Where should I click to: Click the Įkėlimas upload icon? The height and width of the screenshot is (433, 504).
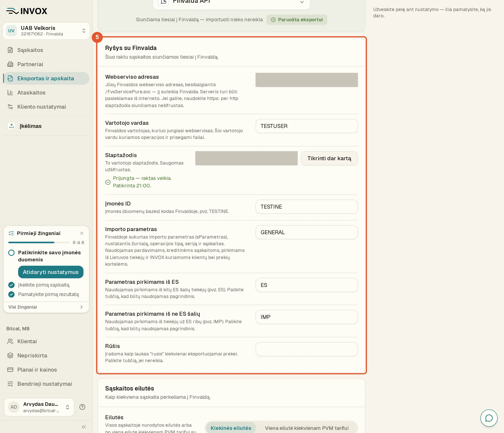[11, 126]
